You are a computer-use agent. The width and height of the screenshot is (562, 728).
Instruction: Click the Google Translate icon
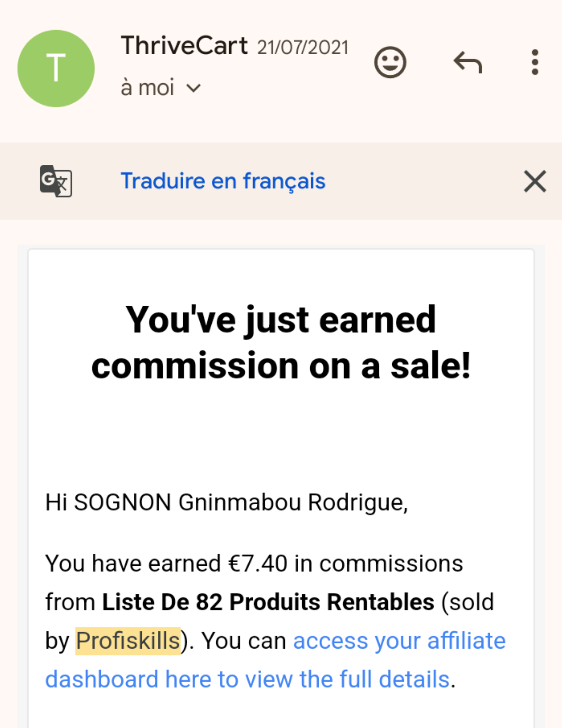coord(56,181)
